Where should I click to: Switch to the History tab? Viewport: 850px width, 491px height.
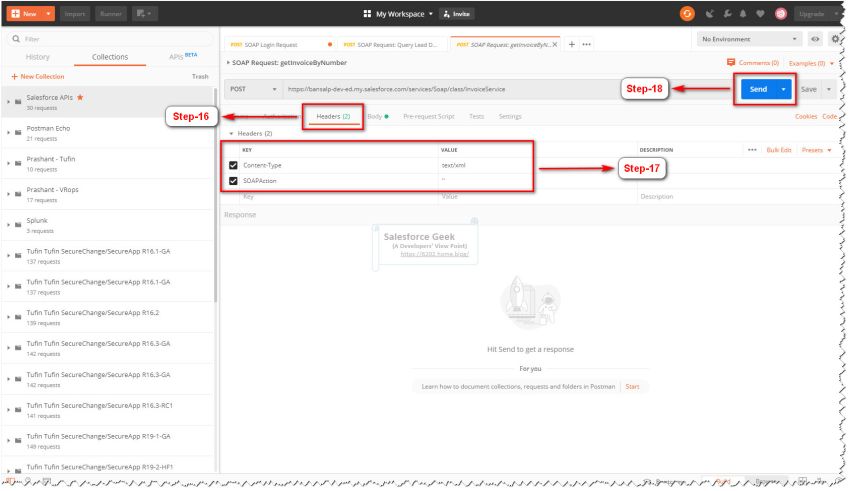37,57
